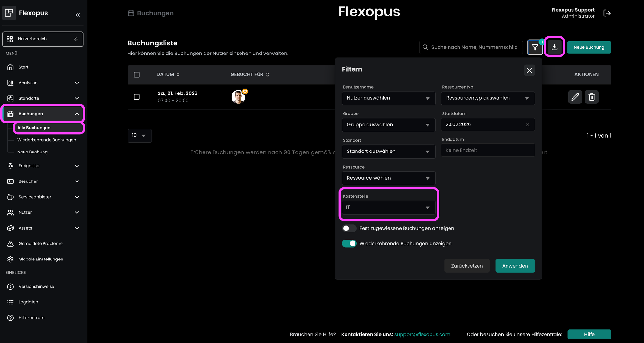Screen dimensions: 644x343
Task: Click the Anwenden button
Action: tap(515, 266)
